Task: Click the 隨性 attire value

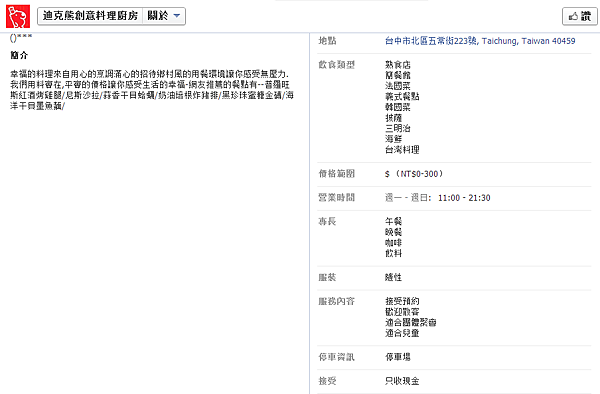Action: click(x=393, y=277)
